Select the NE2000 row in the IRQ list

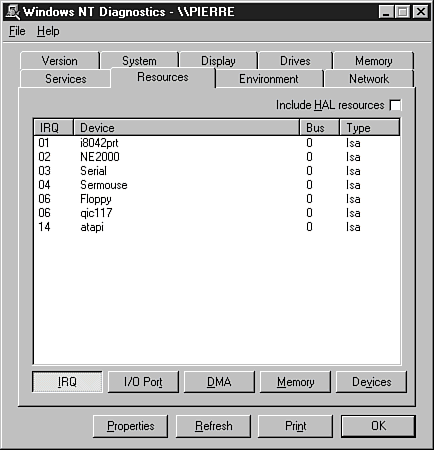tap(217, 157)
